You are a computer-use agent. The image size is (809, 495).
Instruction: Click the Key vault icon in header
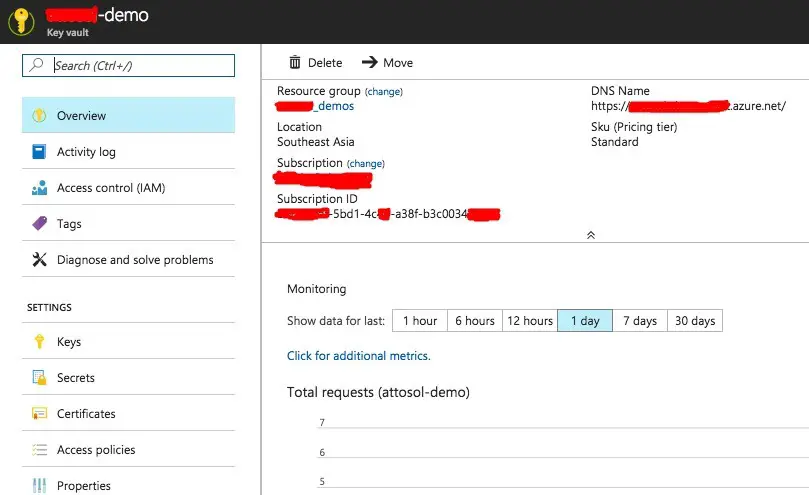[x=21, y=22]
